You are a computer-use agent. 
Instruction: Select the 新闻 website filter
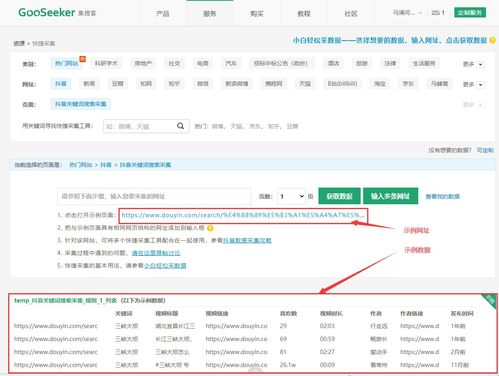89,84
